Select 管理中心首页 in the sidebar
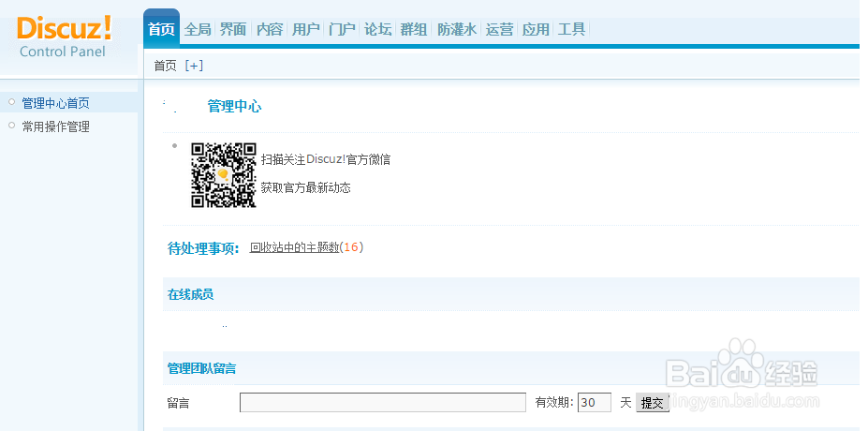868x431 pixels. pos(55,103)
